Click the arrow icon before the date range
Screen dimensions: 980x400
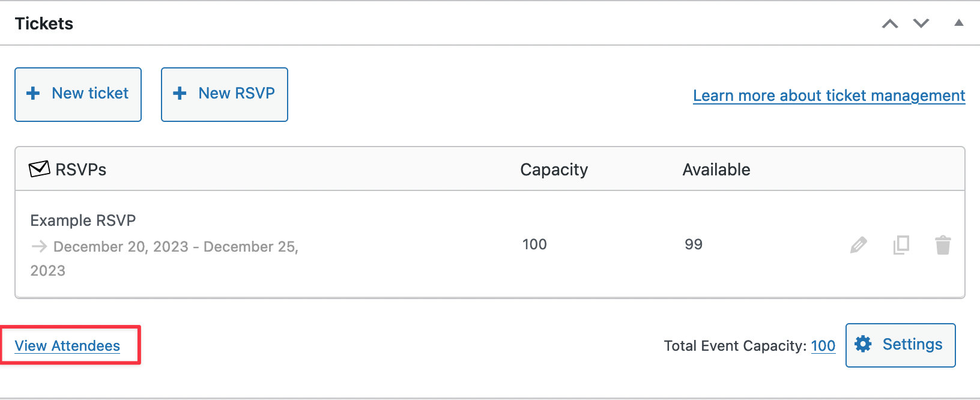(x=39, y=246)
